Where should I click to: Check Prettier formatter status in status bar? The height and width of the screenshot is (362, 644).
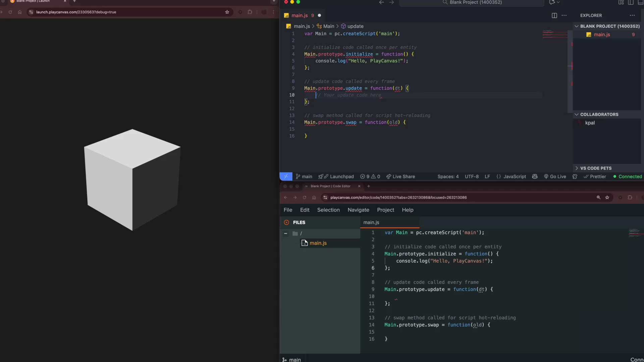point(595,176)
